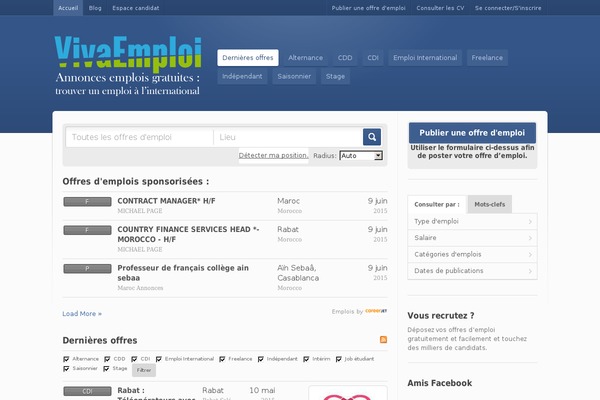Select the Saisonnier category tab
This screenshot has width=600, height=400.
click(294, 76)
